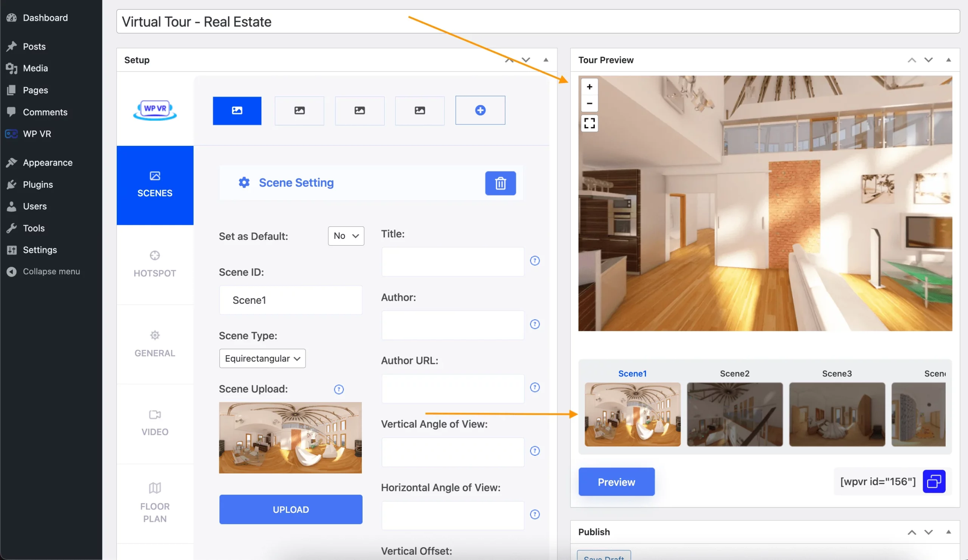Image resolution: width=968 pixels, height=560 pixels.
Task: Click the Scene Setting gear icon
Action: click(243, 183)
